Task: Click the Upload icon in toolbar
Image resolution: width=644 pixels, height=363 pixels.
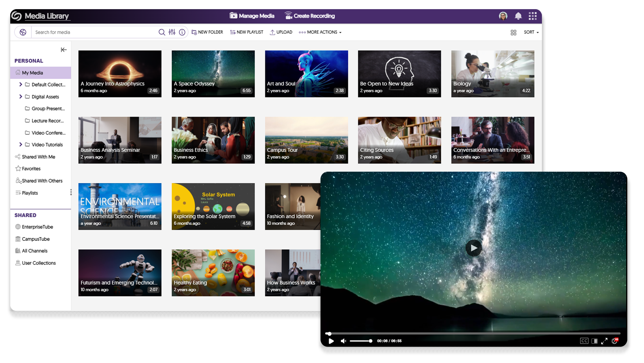Action: coord(271,32)
